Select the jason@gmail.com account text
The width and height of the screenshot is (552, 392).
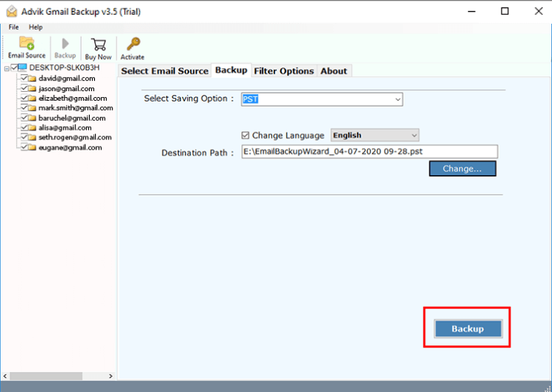click(x=67, y=89)
